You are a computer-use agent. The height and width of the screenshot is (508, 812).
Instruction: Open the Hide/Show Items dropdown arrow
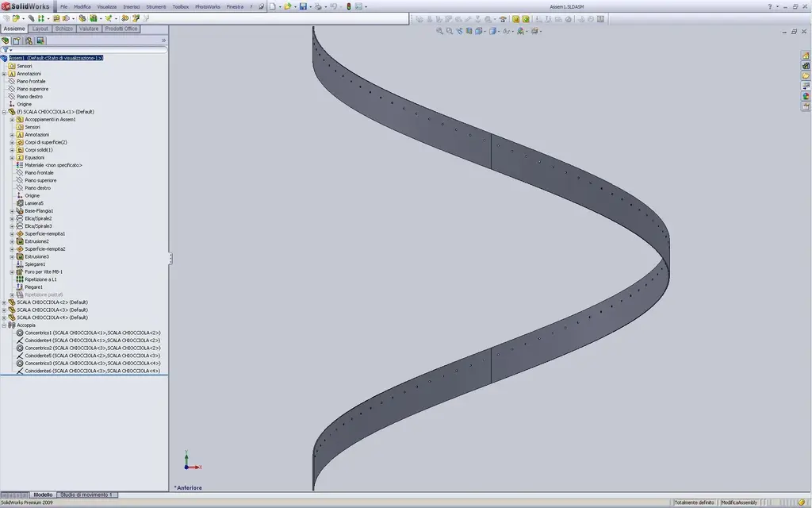(x=513, y=31)
